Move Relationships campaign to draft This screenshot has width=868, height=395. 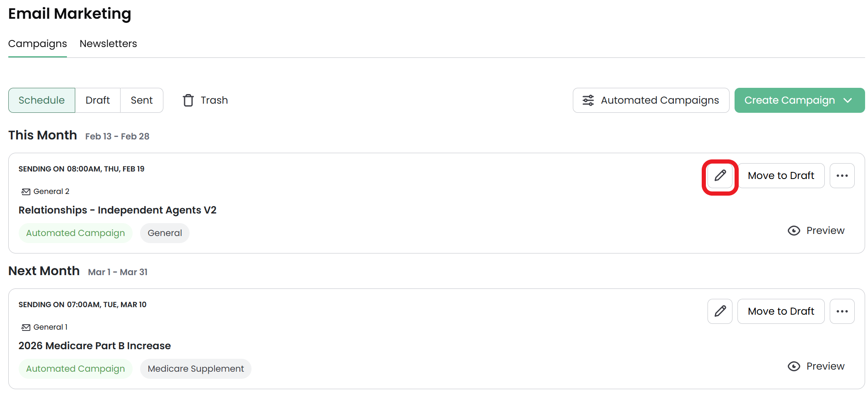click(781, 176)
